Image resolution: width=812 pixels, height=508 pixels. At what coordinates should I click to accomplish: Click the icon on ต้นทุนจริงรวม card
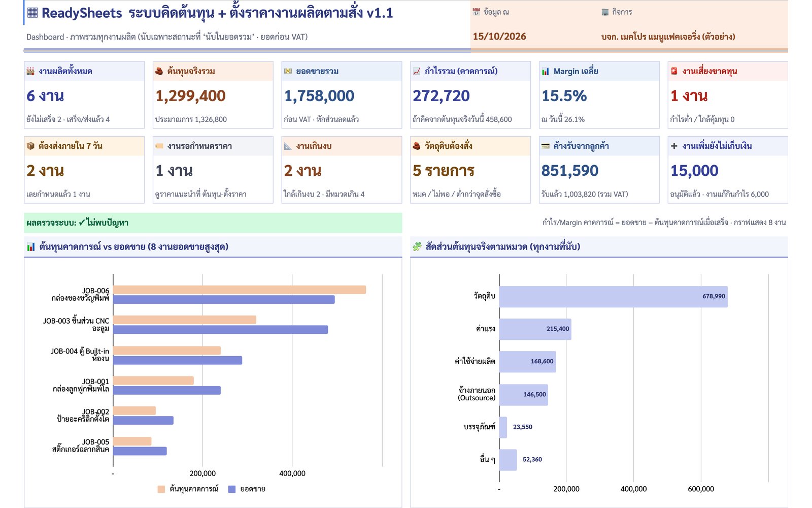(159, 71)
